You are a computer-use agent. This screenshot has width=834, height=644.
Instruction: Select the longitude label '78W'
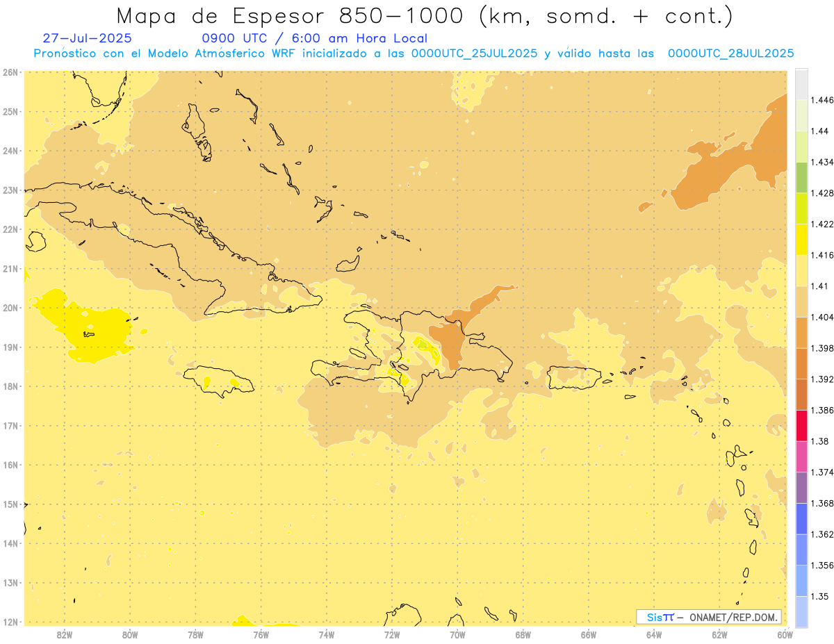[x=195, y=634]
